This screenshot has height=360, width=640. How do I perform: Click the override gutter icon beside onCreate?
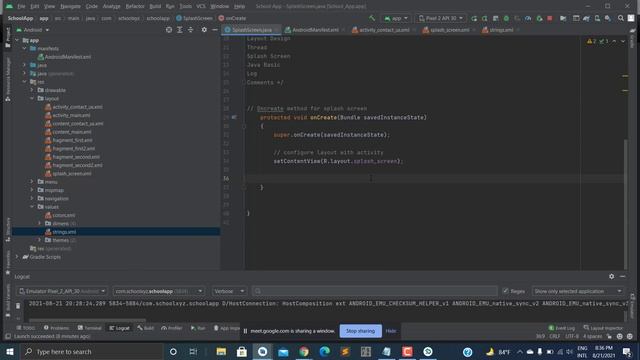pos(234,117)
